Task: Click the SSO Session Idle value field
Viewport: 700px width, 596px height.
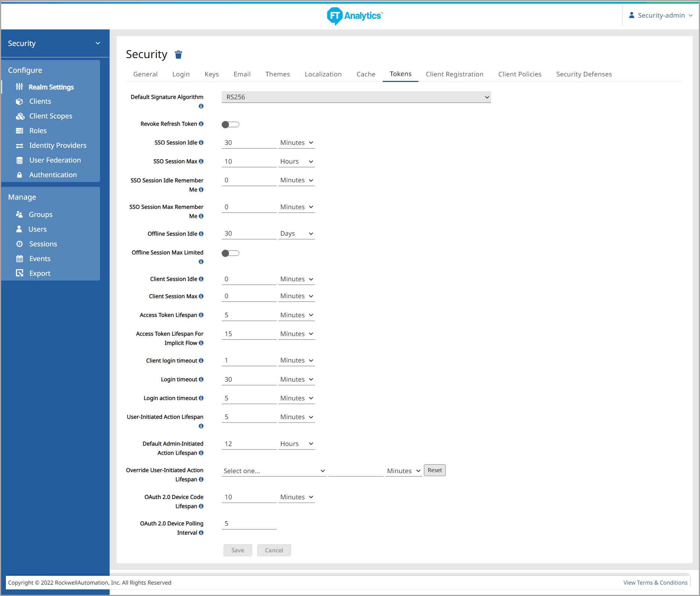Action: pyautogui.click(x=249, y=143)
